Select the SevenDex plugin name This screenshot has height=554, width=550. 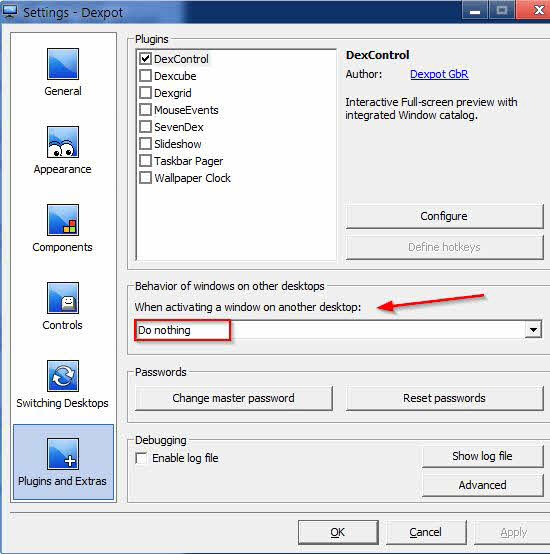pyautogui.click(x=179, y=127)
